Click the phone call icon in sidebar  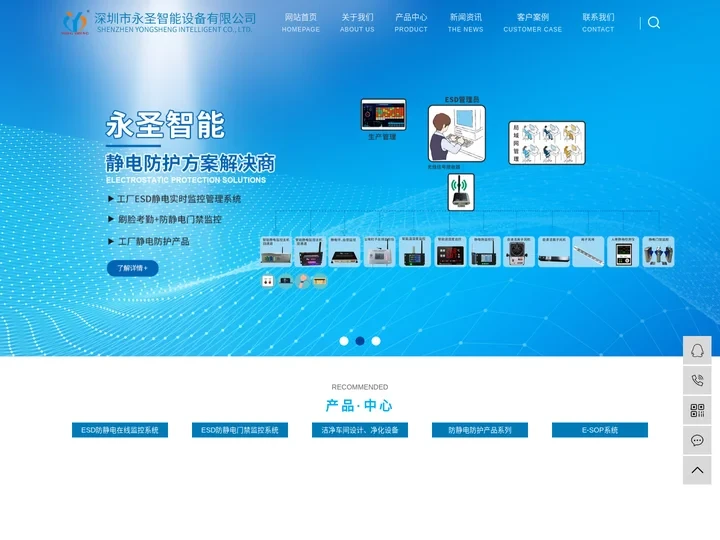697,380
